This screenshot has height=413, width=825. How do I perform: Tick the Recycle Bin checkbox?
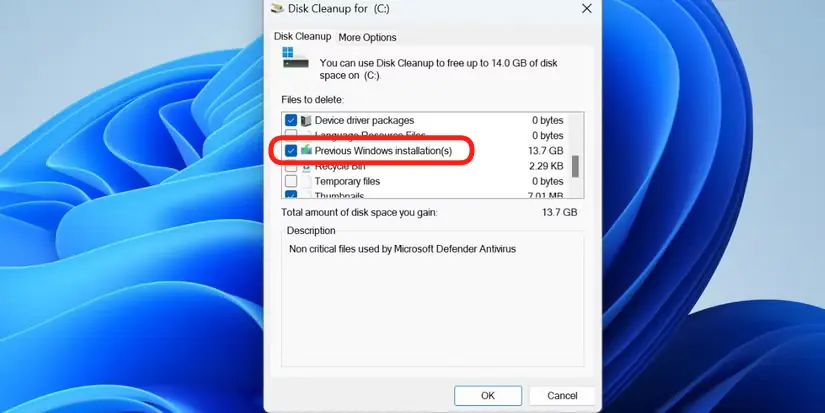pyautogui.click(x=291, y=167)
